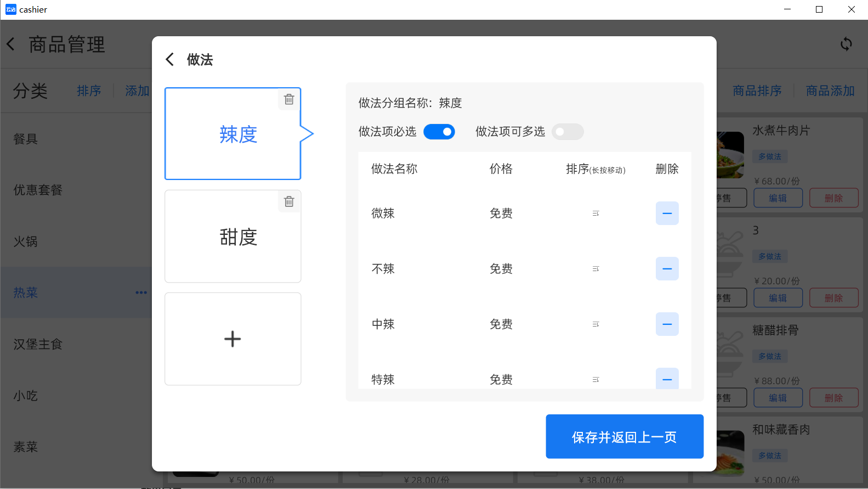Select the 热菜 category
The image size is (868, 489).
pos(76,293)
